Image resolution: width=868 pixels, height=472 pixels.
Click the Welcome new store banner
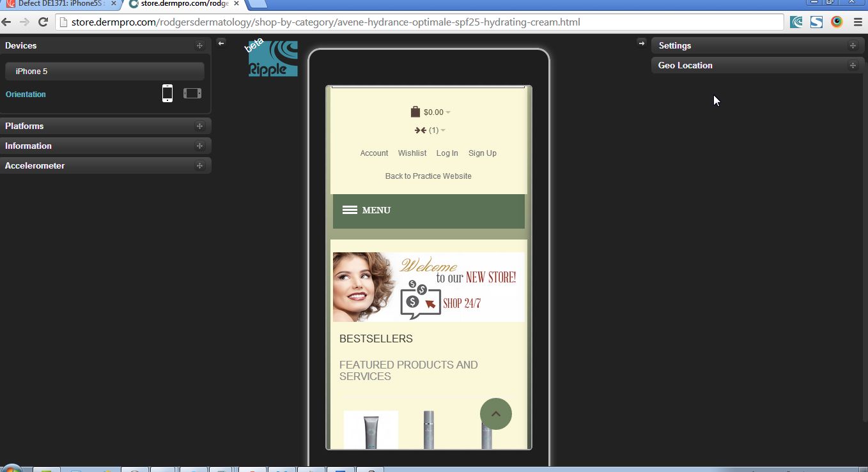pyautogui.click(x=428, y=287)
